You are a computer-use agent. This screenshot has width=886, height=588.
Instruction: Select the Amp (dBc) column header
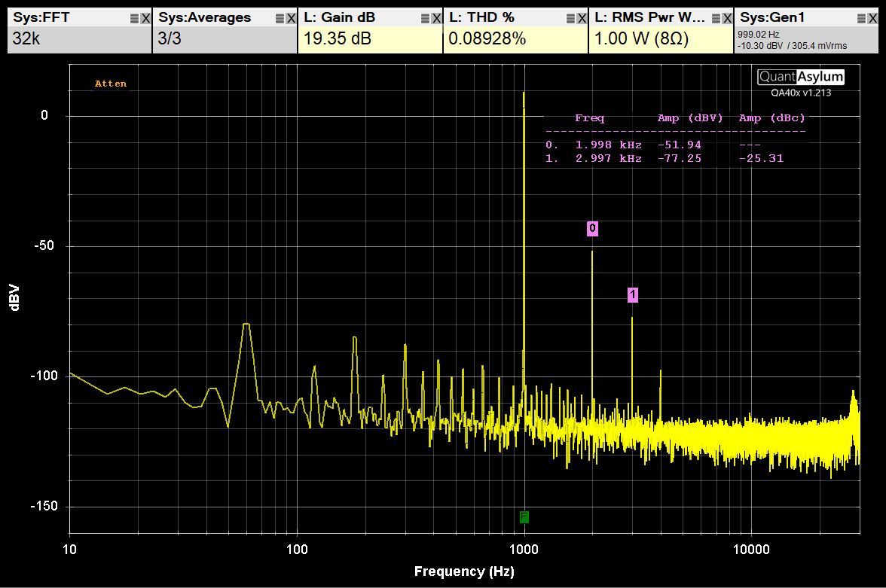pos(771,118)
